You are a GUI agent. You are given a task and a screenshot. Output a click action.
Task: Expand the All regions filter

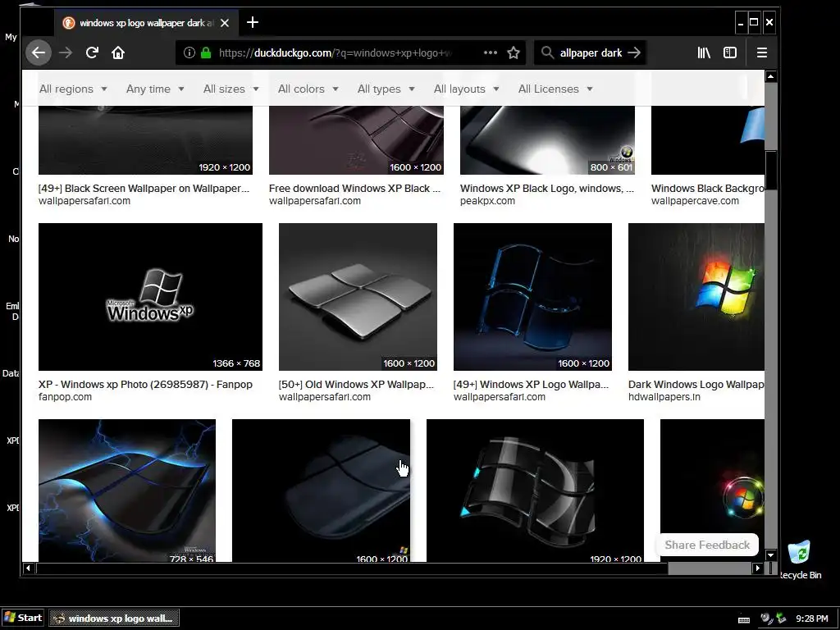[x=73, y=89]
